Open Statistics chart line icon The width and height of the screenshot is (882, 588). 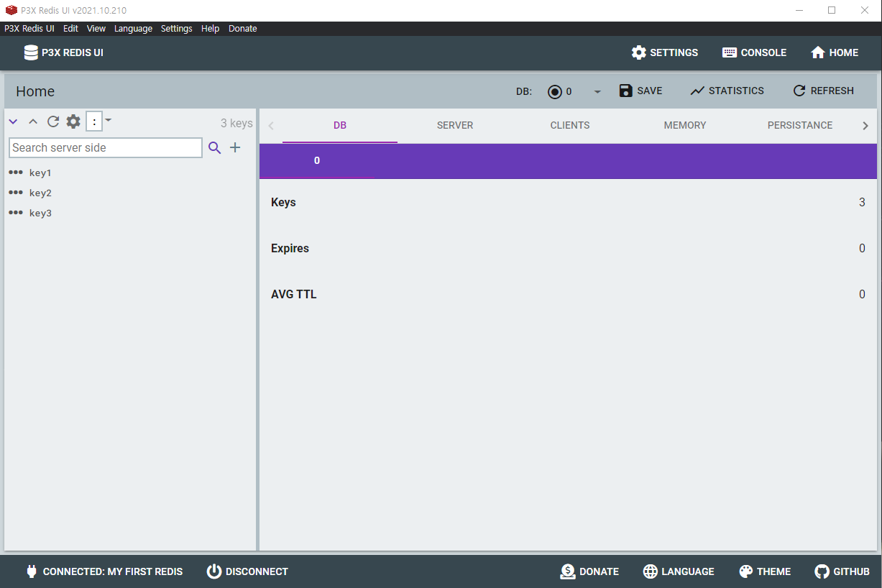pyautogui.click(x=697, y=91)
